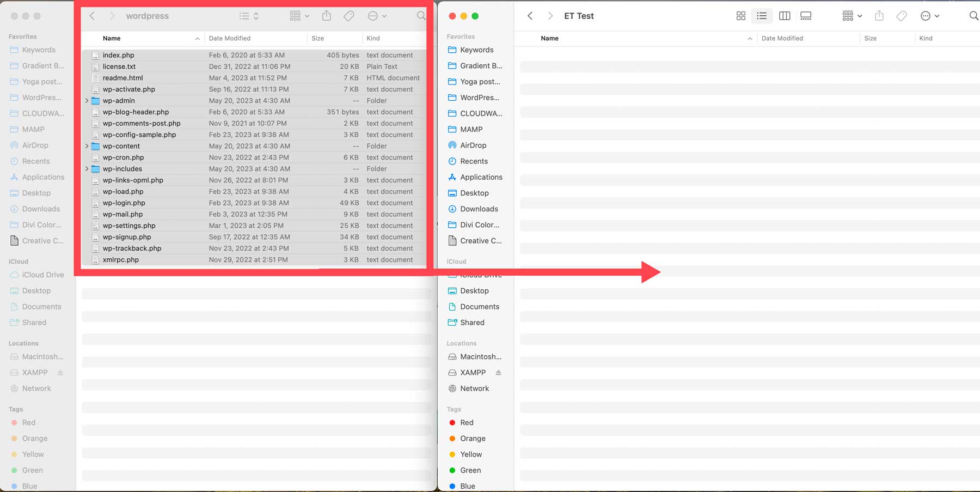Expand the wp-content folder
This screenshot has width=980, height=492.
click(87, 146)
